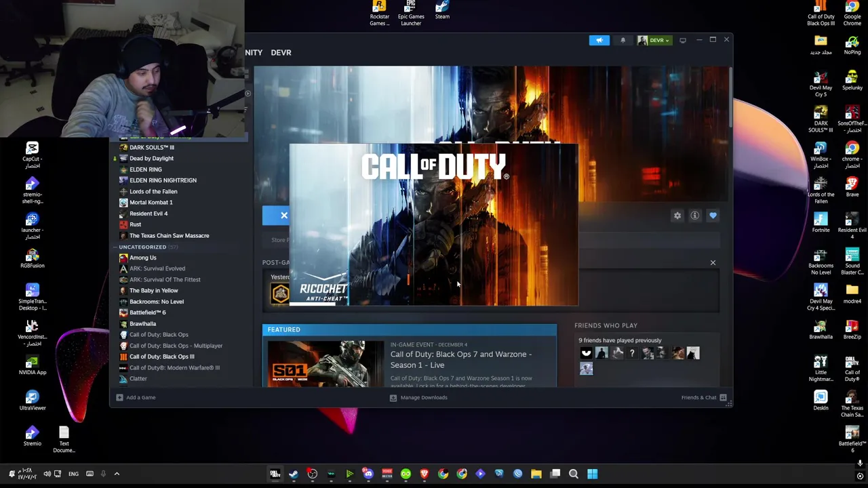Open Manage Downloads
Screen dimensions: 868x488
tap(418, 397)
